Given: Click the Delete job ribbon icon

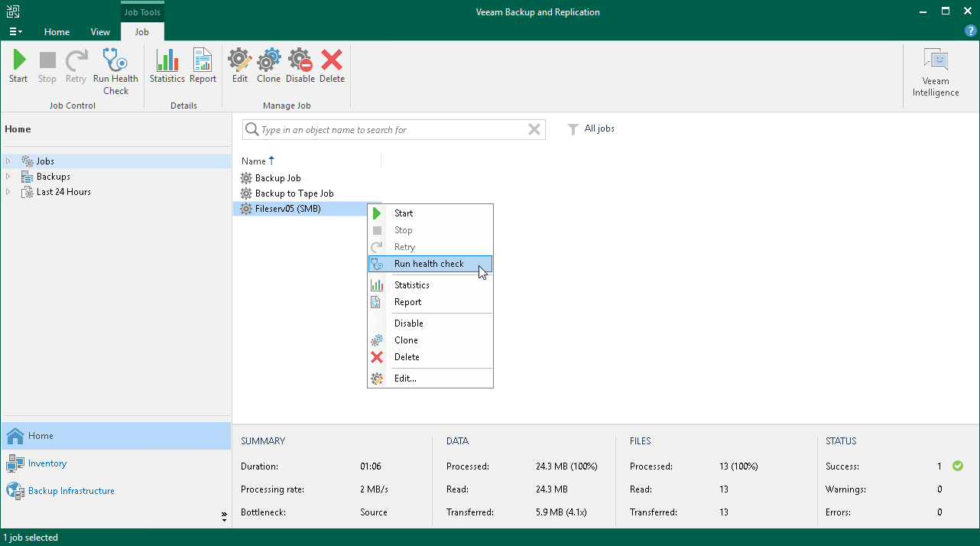Looking at the screenshot, I should (x=332, y=67).
